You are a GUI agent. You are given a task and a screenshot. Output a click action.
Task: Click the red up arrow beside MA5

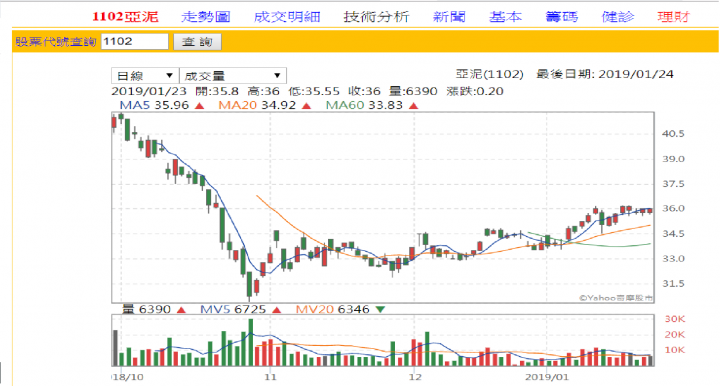pos(199,106)
